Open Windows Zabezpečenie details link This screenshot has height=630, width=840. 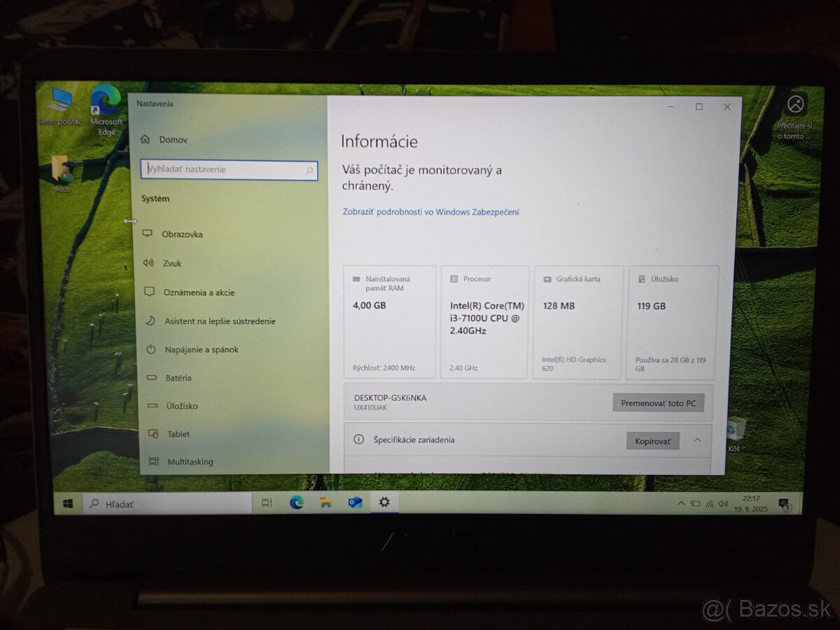tap(429, 211)
